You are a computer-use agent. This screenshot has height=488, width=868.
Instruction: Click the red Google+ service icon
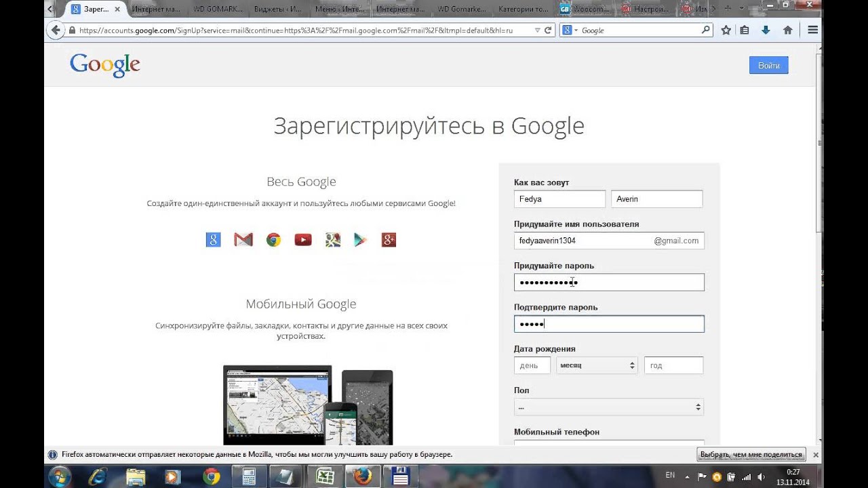pyautogui.click(x=389, y=239)
